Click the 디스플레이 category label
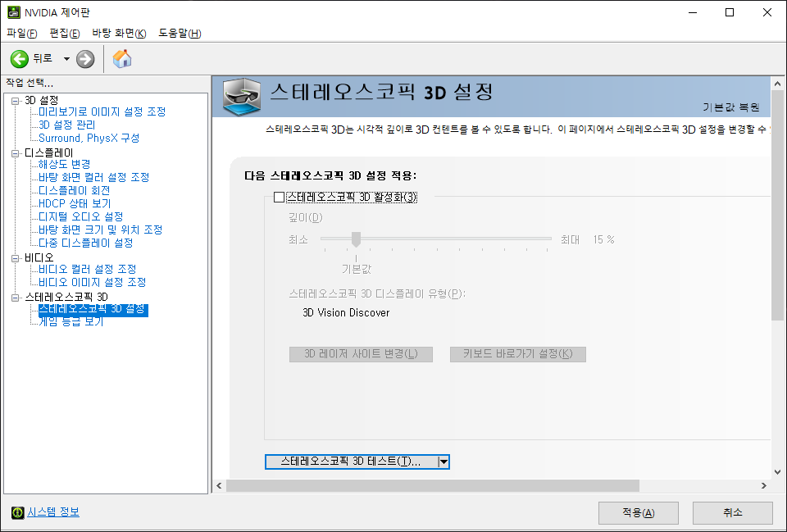787x532 pixels. (x=48, y=152)
